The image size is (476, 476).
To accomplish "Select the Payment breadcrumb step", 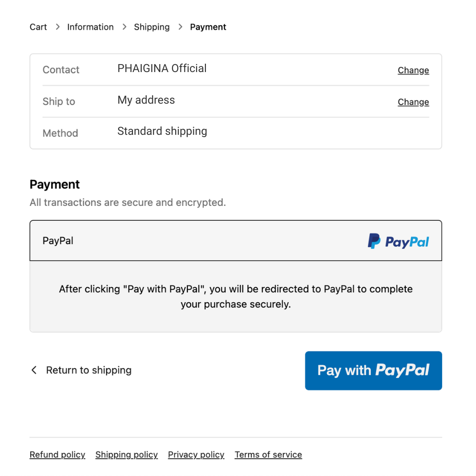I will click(x=208, y=27).
